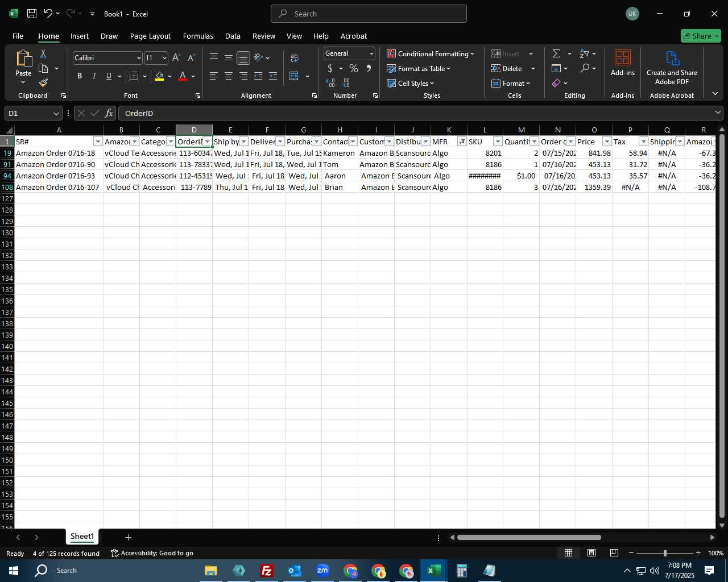728x582 pixels.
Task: Click the Share button
Action: pyautogui.click(x=701, y=36)
